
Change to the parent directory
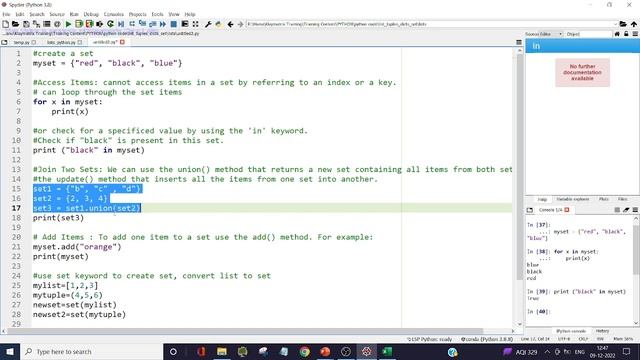click(633, 24)
